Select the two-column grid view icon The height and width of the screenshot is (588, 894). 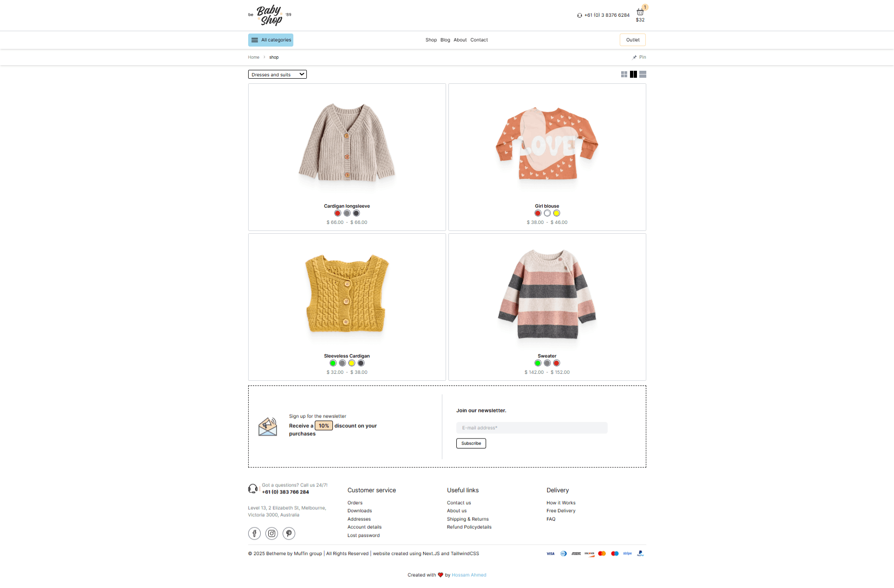pos(633,74)
